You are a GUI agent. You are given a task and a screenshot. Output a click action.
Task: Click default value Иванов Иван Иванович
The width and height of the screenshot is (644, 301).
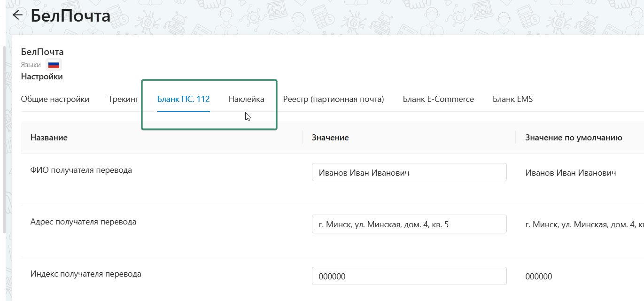tap(571, 173)
